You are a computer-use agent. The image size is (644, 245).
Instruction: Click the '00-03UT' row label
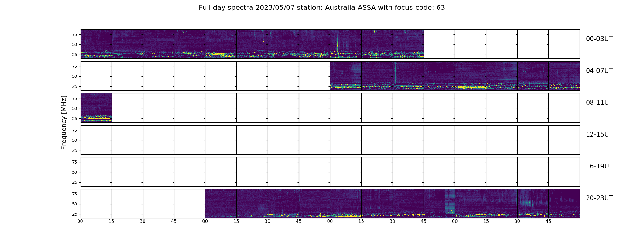click(x=599, y=39)
